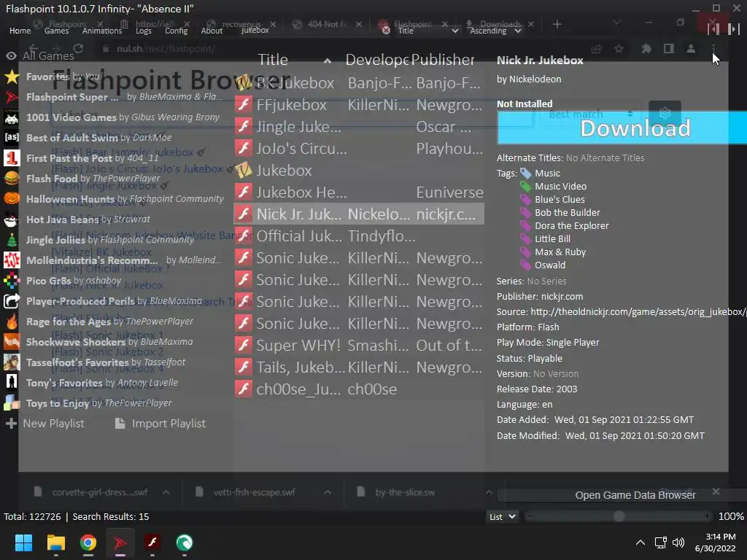Select Jukebox Hero by Euniverse
The image size is (747, 560).
click(359, 192)
